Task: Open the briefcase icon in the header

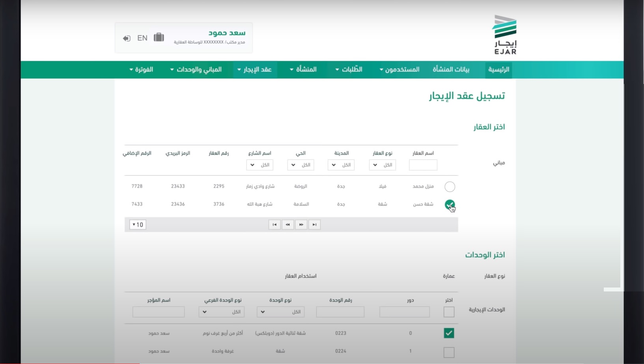Action: (159, 37)
